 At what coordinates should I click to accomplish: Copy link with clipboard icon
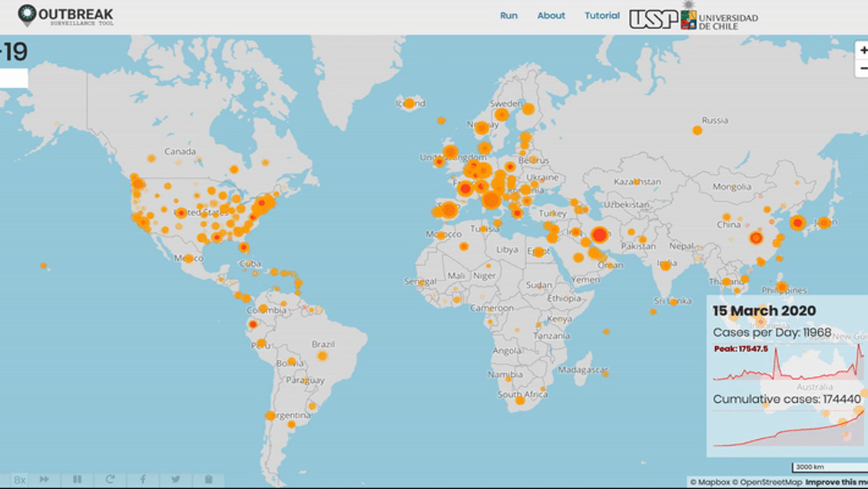(x=208, y=480)
